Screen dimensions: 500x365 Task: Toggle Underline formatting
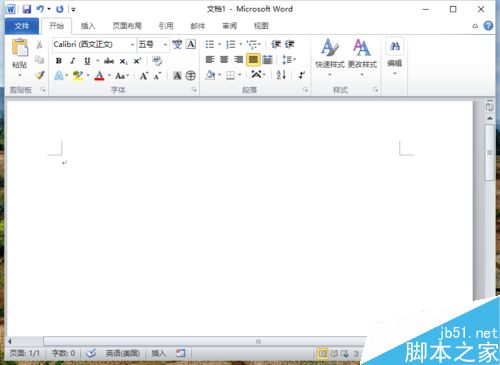87,61
